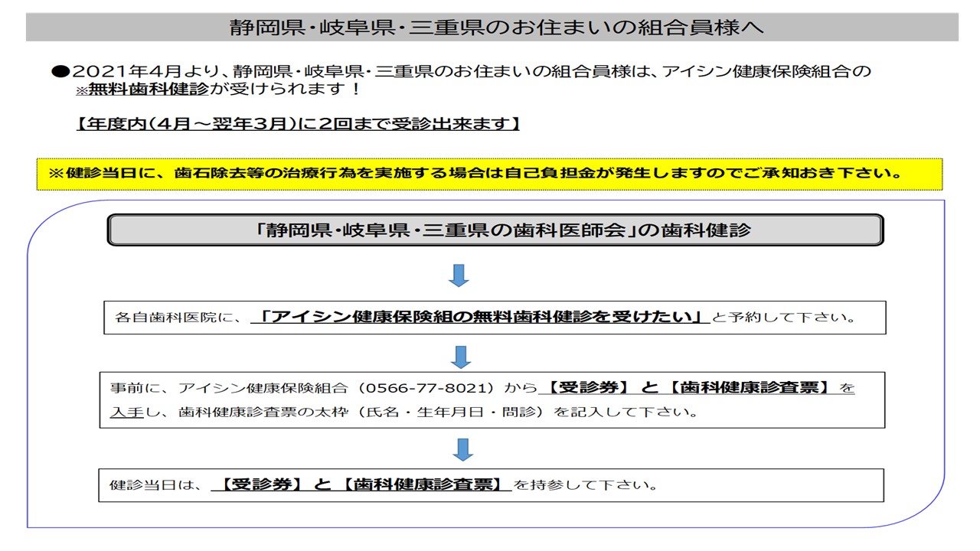
Task: Click the line 歯科健康診査票の太枠（氏名・生年月日・問診）
Action: (361, 412)
